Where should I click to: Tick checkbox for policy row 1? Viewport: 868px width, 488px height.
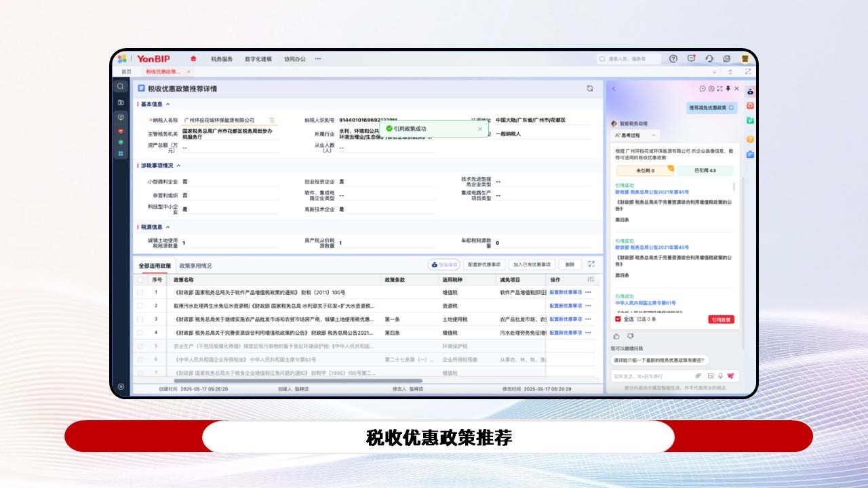click(140, 292)
